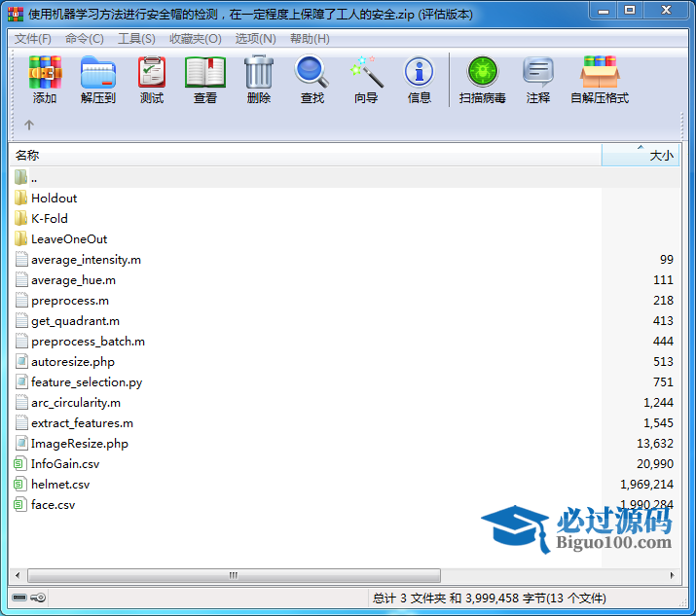
Task: Open the 收藏夹(O) menu
Action: coord(196,39)
